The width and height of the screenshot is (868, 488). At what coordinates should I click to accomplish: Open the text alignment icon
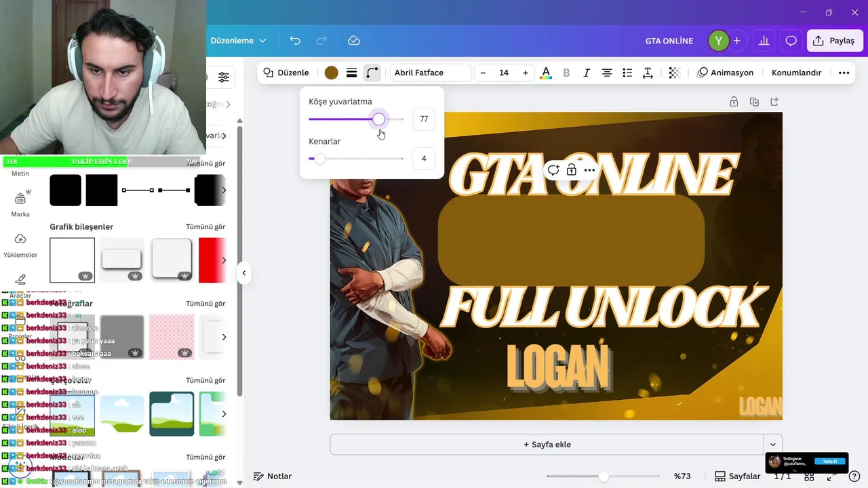(x=607, y=73)
